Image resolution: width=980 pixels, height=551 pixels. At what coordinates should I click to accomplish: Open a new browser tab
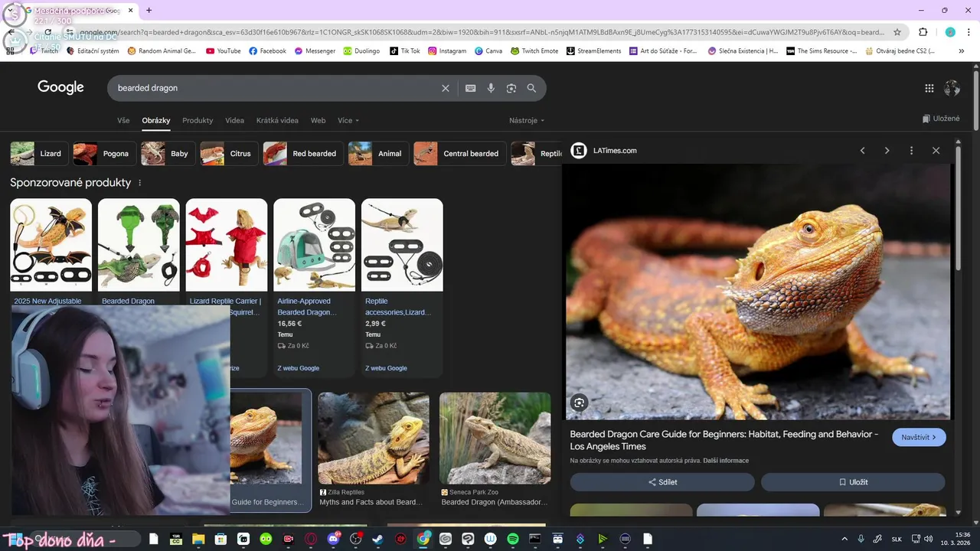point(149,10)
